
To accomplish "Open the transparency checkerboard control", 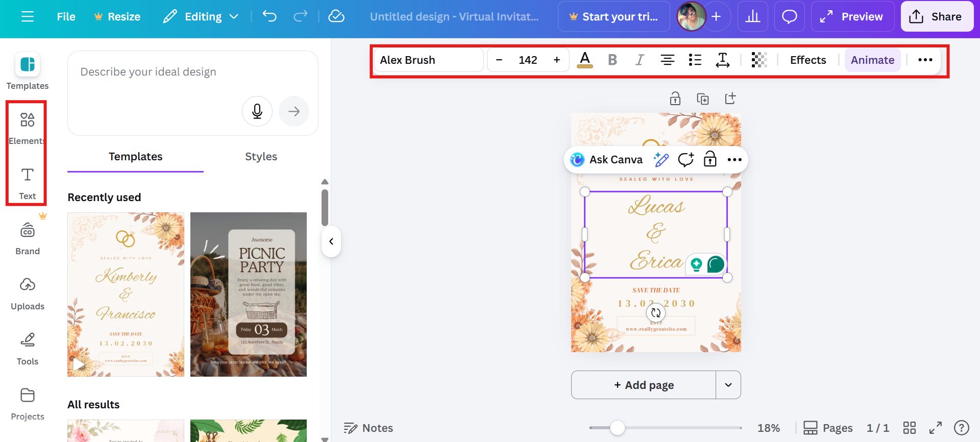I will 759,60.
